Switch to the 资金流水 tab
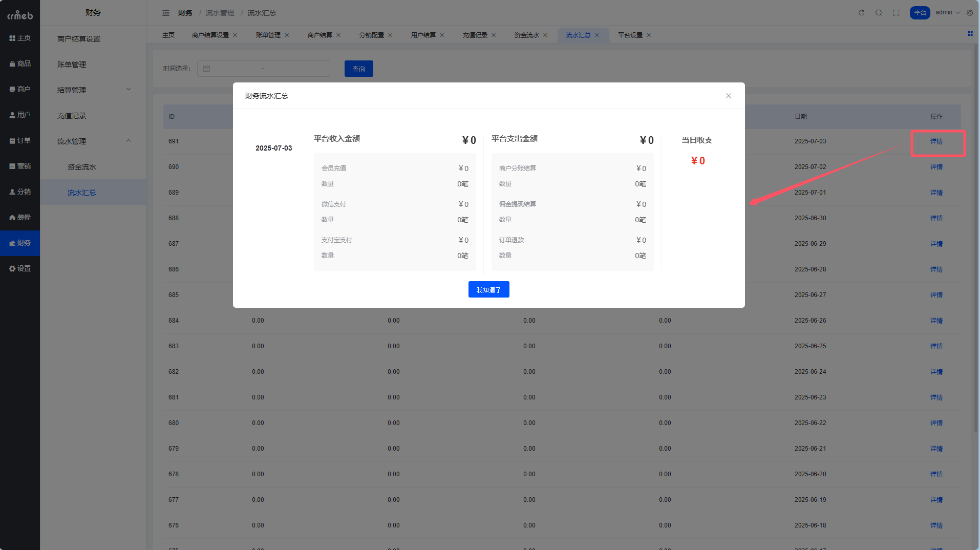 [526, 35]
